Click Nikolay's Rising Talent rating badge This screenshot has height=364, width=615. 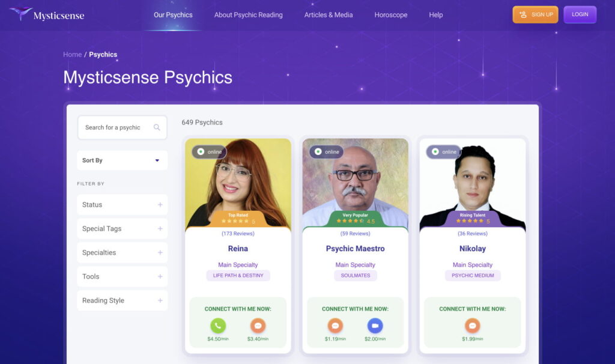click(473, 219)
